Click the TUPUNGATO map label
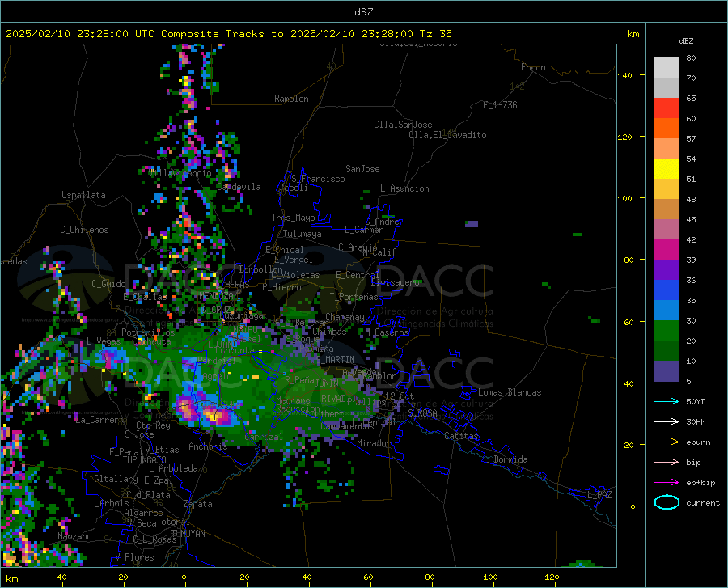Image resolution: width=728 pixels, height=588 pixels. (x=145, y=460)
